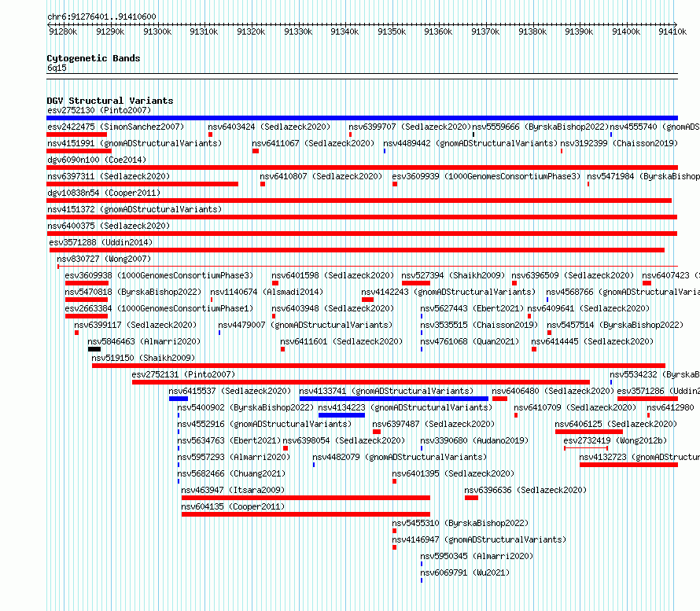The image size is (700, 611).
Task: Select nsv4151991 gnomADStructuralVariants label
Action: click(x=134, y=143)
